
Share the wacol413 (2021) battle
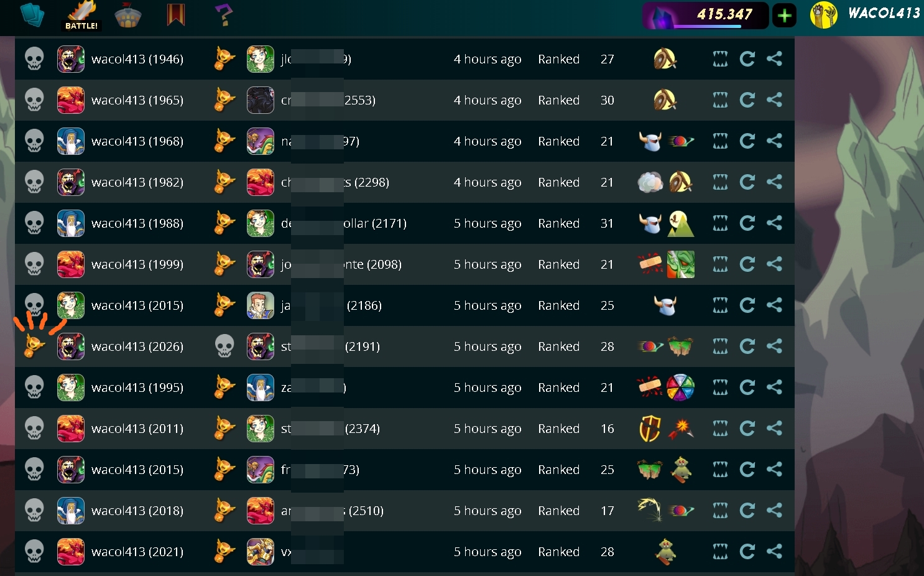pos(774,552)
